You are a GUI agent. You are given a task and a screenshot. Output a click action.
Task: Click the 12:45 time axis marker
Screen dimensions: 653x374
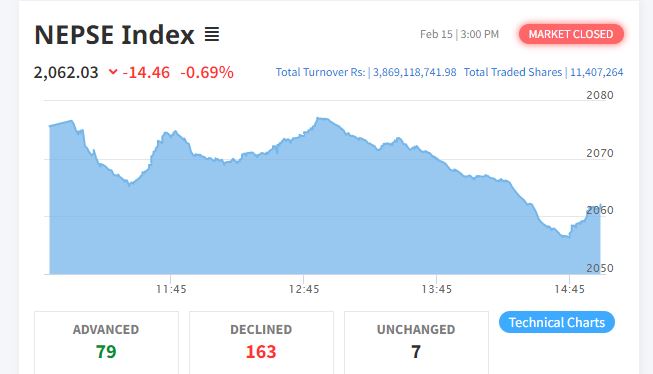304,289
